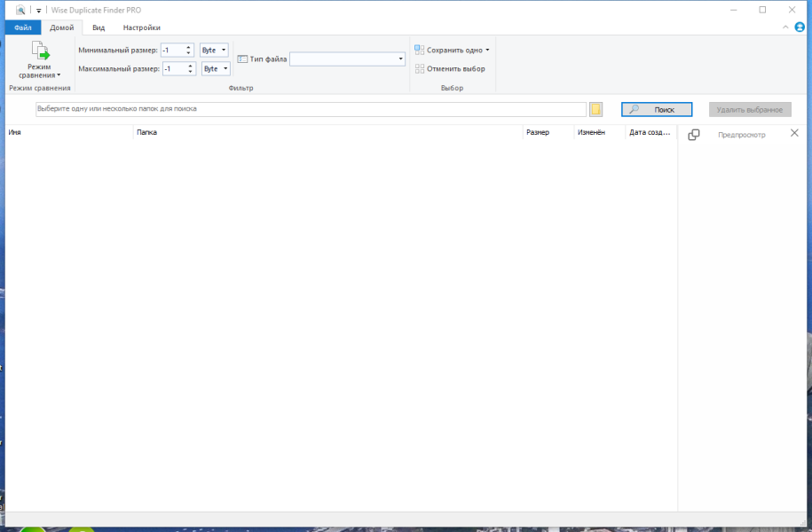
Task: Open the Тип файла combo box
Action: 347,59
